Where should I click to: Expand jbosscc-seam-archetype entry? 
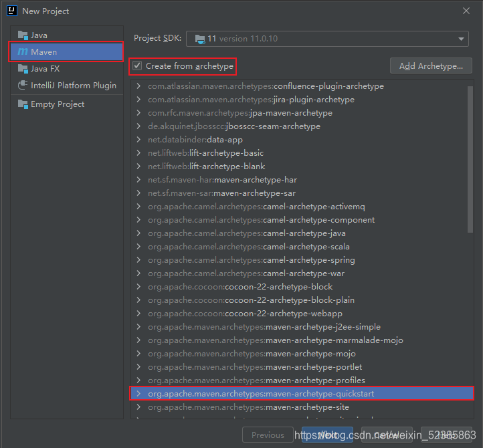(x=138, y=126)
